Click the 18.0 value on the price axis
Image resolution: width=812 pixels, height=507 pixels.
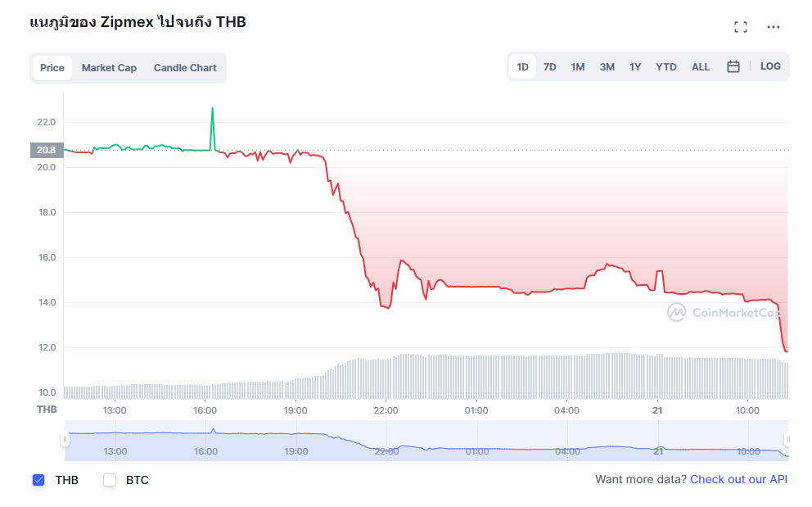tap(47, 212)
